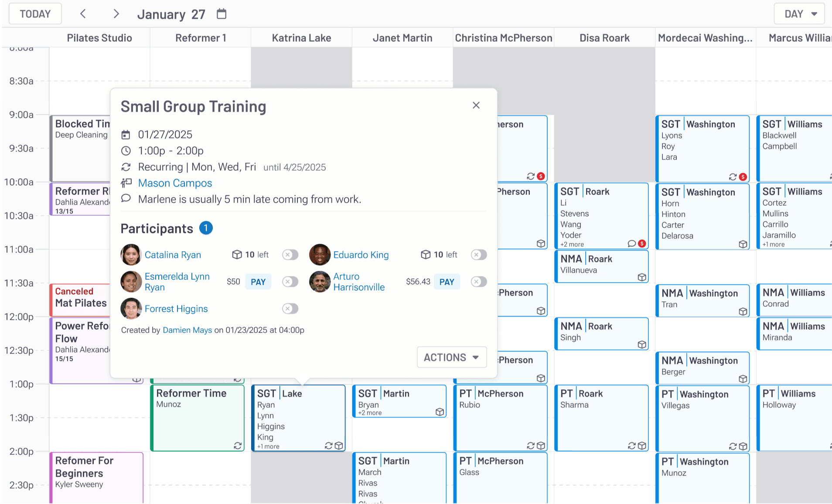Click the recurring icon beside "Mon, Wed, Fri"

click(x=126, y=167)
